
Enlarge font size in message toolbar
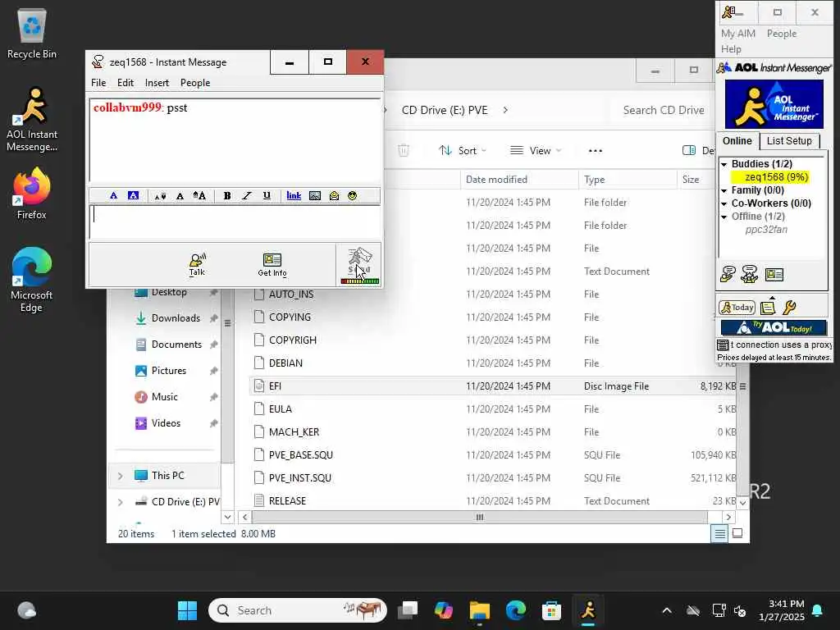[x=199, y=195]
